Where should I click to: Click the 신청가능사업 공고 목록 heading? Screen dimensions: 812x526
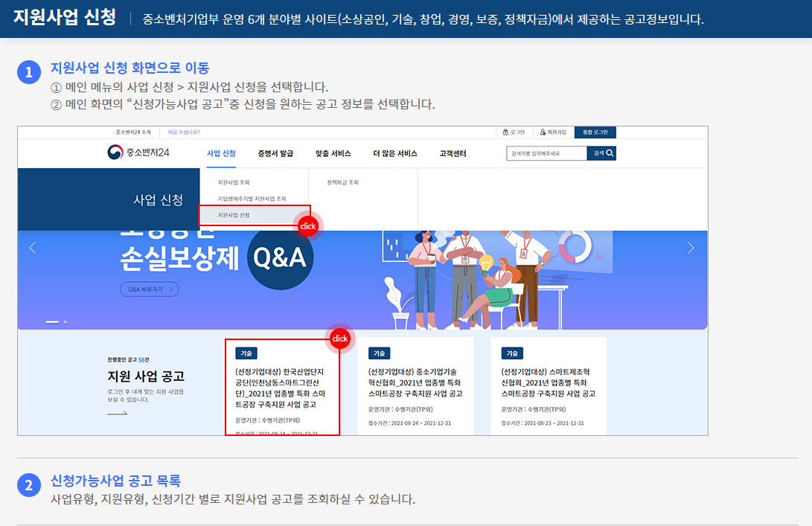point(115,481)
